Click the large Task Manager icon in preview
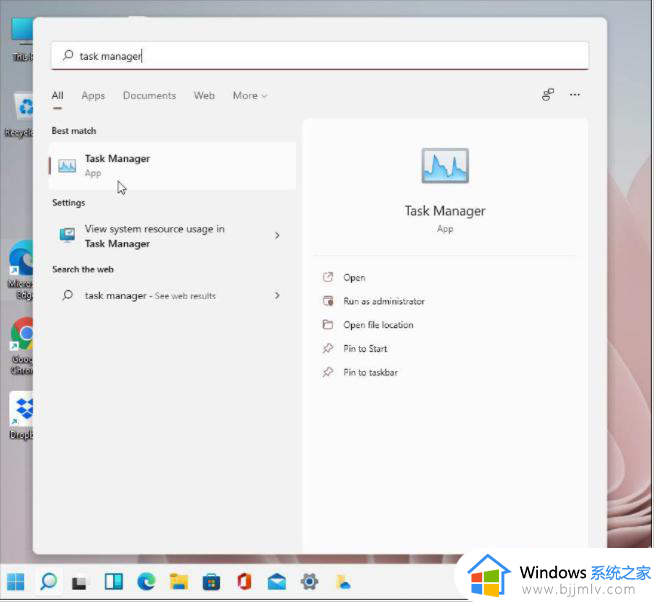The image size is (656, 603). 445,165
